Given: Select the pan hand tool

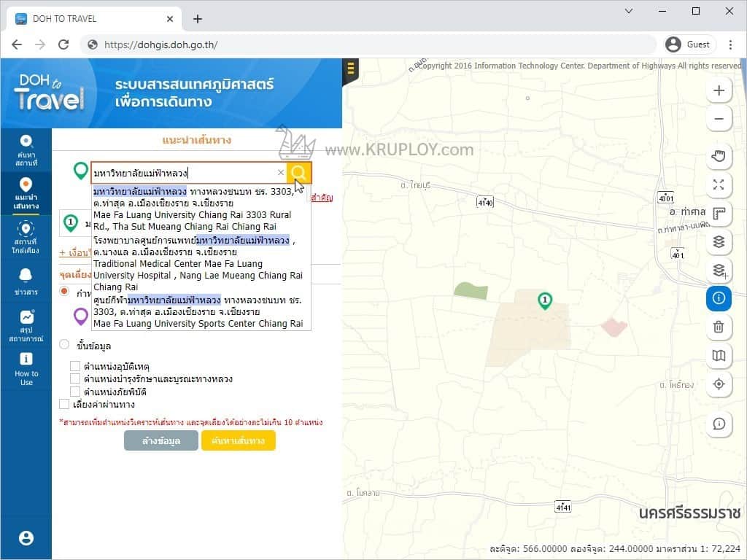Looking at the screenshot, I should (x=719, y=155).
